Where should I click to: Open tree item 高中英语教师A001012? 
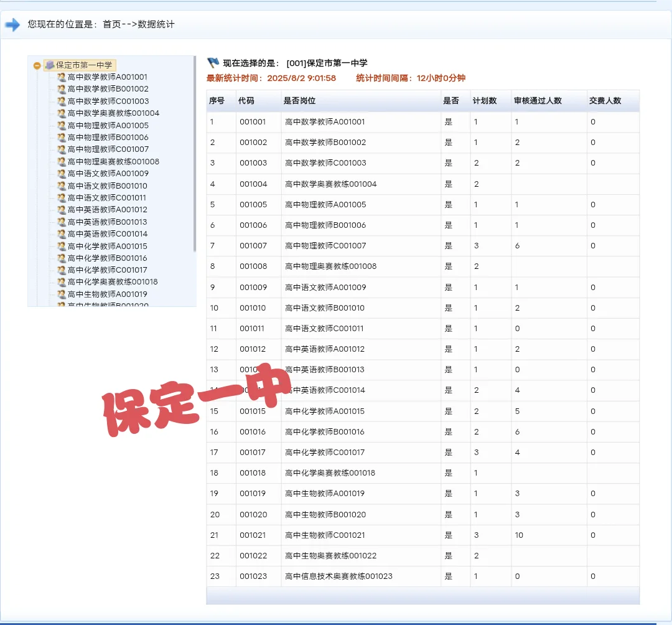click(x=107, y=210)
